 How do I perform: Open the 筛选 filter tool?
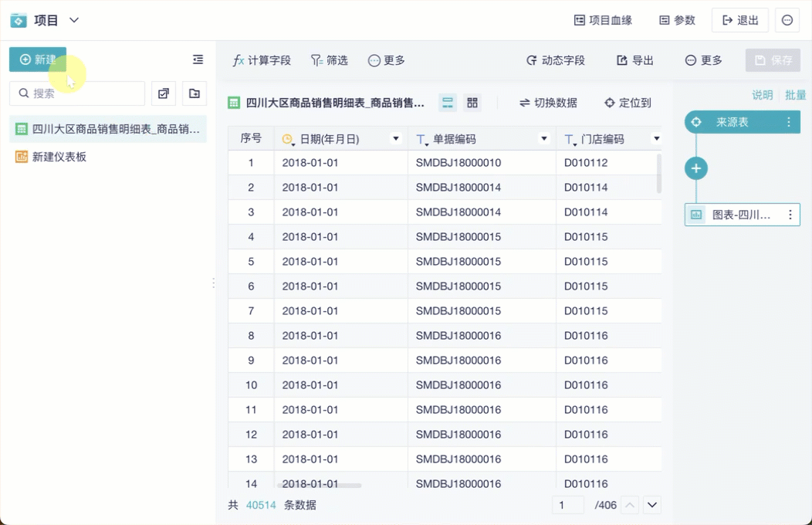click(x=329, y=59)
